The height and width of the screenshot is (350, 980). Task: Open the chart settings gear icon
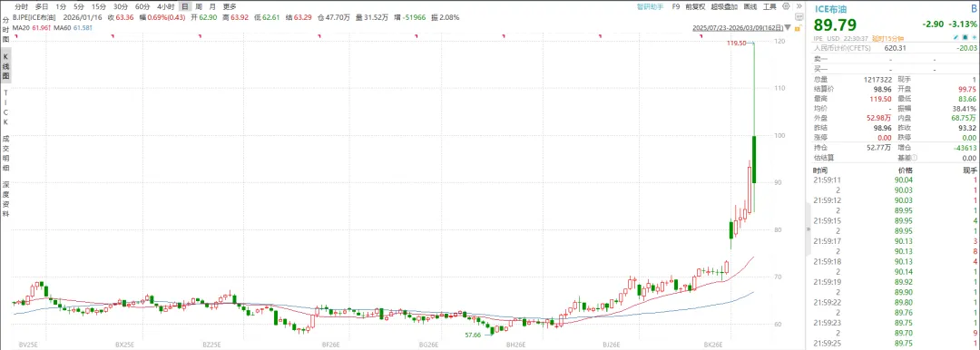(x=786, y=6)
